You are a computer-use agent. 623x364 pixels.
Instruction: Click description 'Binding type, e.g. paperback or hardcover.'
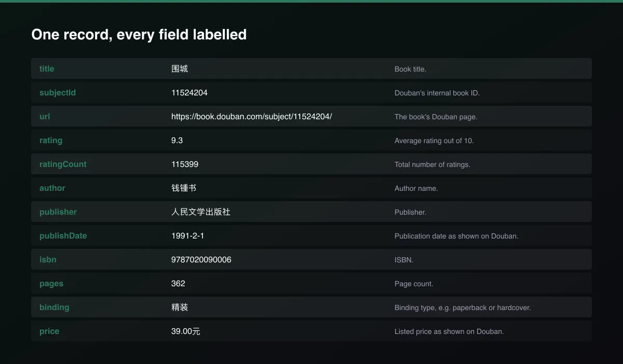click(463, 307)
